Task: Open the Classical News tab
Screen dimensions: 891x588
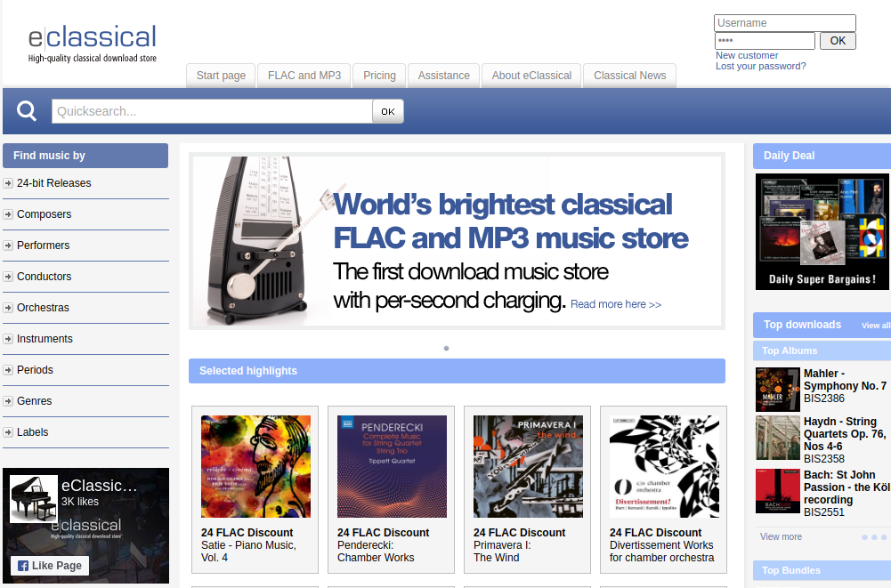Action: (630, 76)
